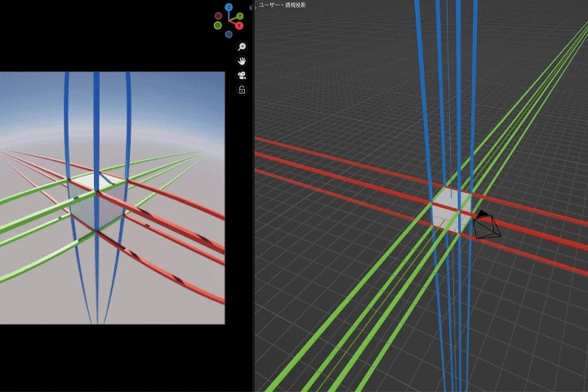Click the hand pan view icon

point(242,60)
